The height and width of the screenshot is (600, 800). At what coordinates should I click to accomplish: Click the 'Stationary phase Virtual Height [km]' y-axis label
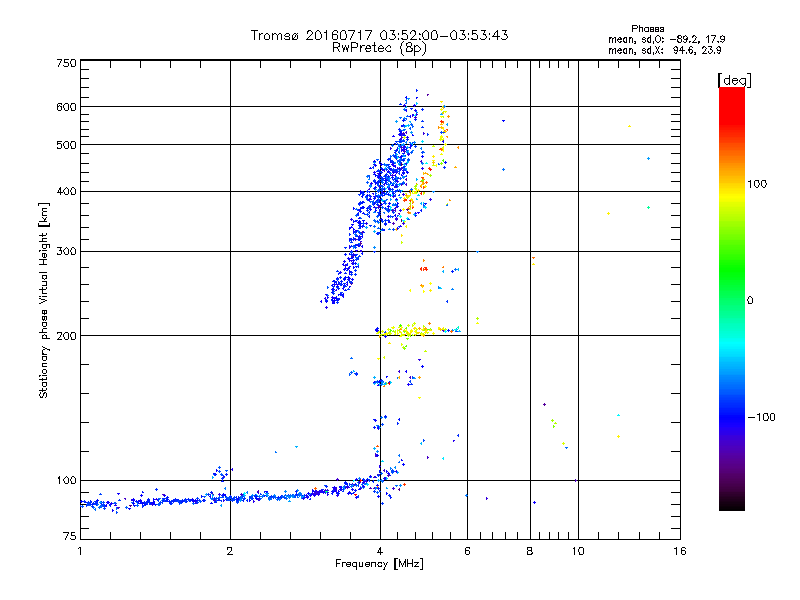pyautogui.click(x=44, y=300)
